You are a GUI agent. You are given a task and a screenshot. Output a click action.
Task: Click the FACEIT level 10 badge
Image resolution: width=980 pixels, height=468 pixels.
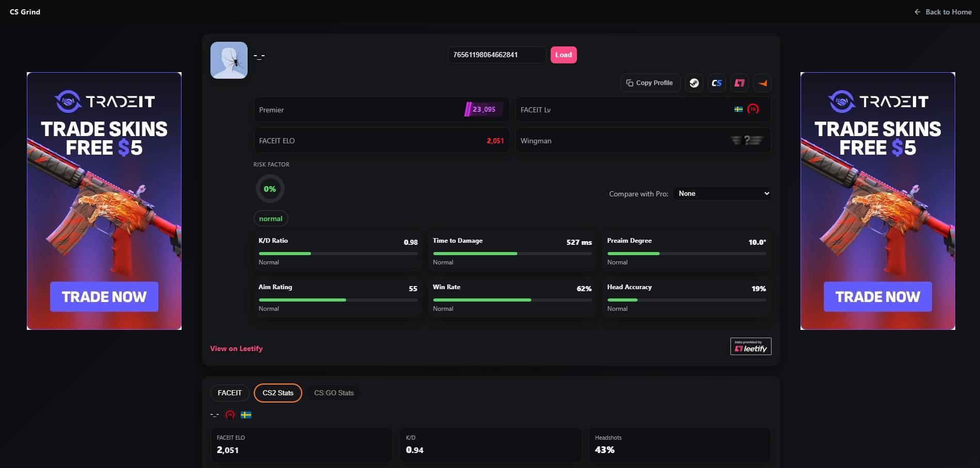[x=753, y=109]
